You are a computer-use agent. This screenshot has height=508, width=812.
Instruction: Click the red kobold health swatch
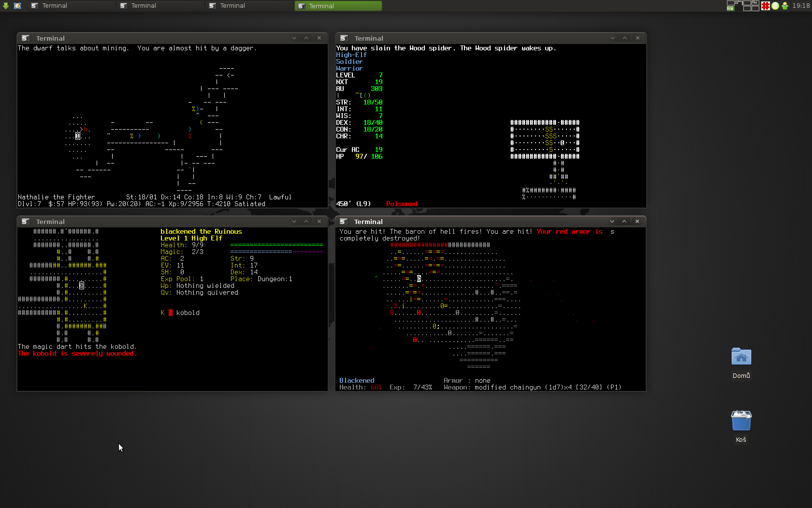click(171, 313)
